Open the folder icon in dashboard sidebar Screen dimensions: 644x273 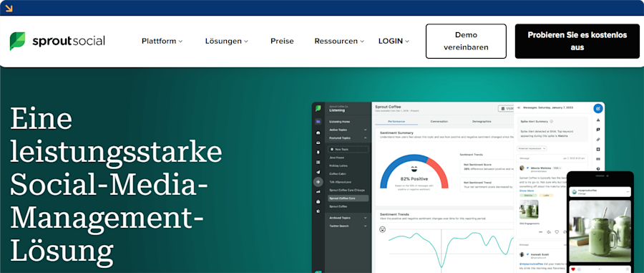click(x=318, y=122)
